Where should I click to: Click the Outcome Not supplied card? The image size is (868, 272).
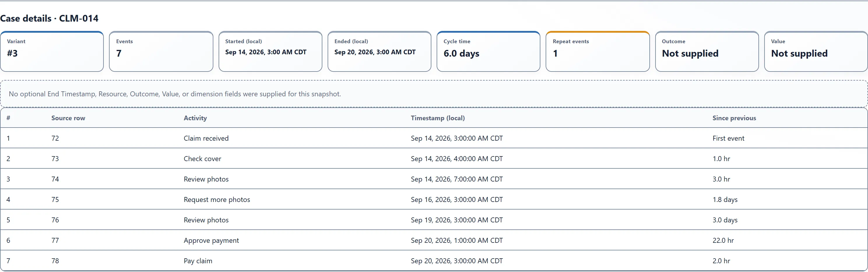pyautogui.click(x=707, y=52)
